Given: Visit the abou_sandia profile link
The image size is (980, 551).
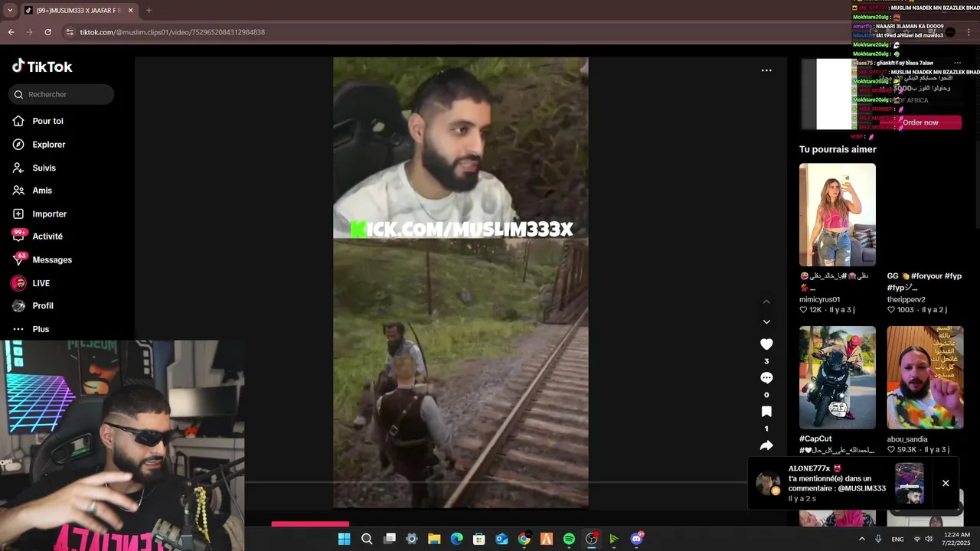Looking at the screenshot, I should (x=907, y=439).
